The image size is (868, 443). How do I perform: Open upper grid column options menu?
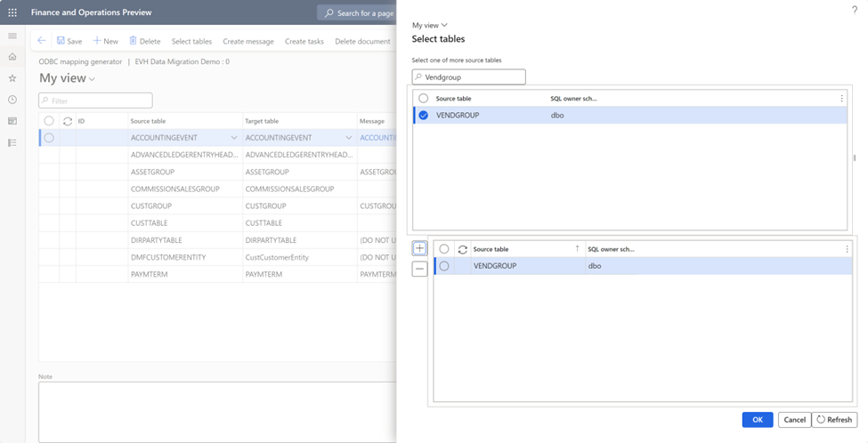(841, 99)
